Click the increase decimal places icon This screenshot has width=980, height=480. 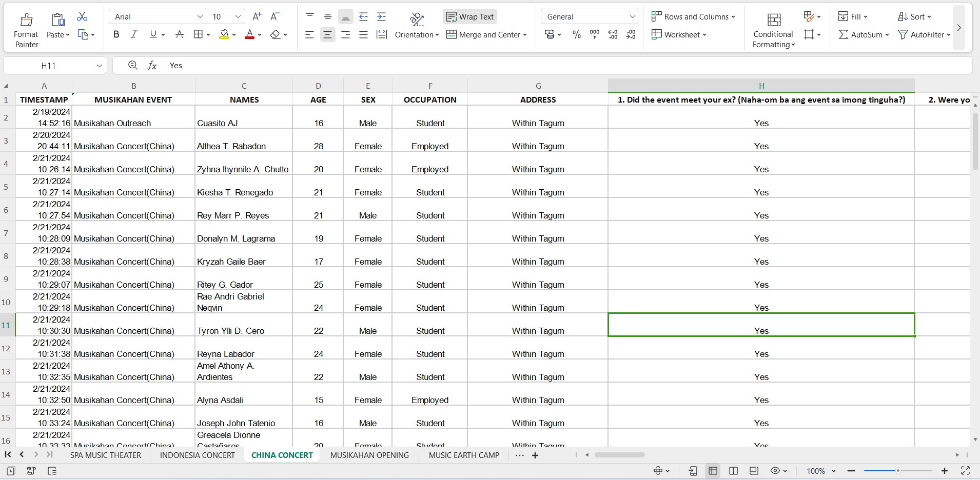coord(613,34)
